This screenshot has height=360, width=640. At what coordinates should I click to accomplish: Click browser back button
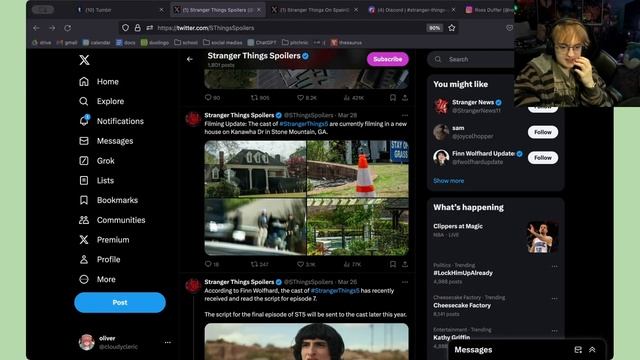36,28
